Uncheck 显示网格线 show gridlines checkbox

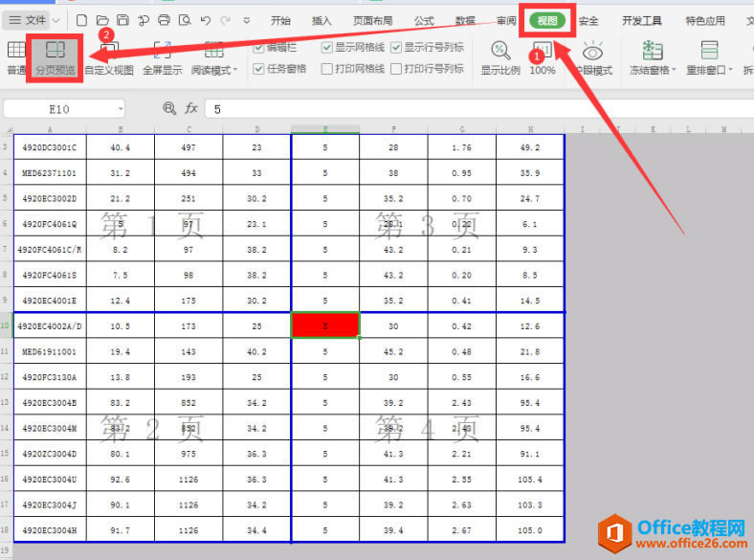(327, 47)
